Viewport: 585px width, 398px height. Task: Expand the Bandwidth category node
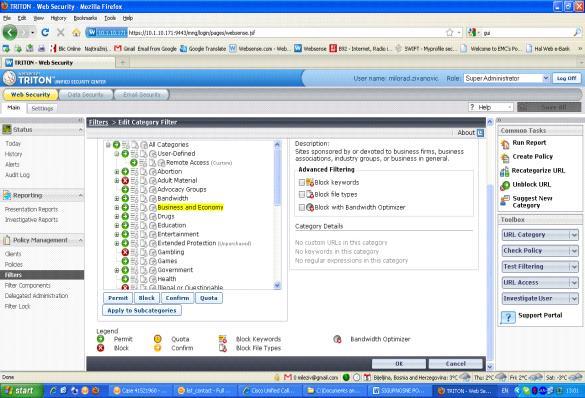click(x=117, y=199)
